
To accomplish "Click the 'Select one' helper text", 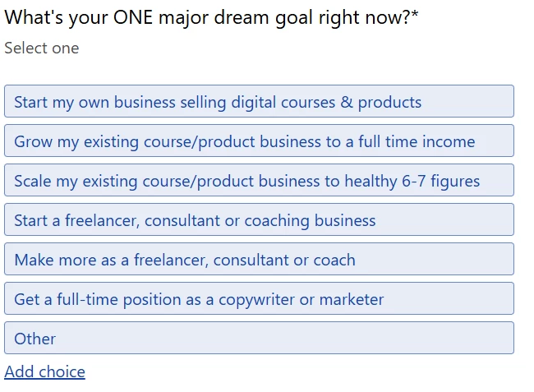I will (x=42, y=48).
